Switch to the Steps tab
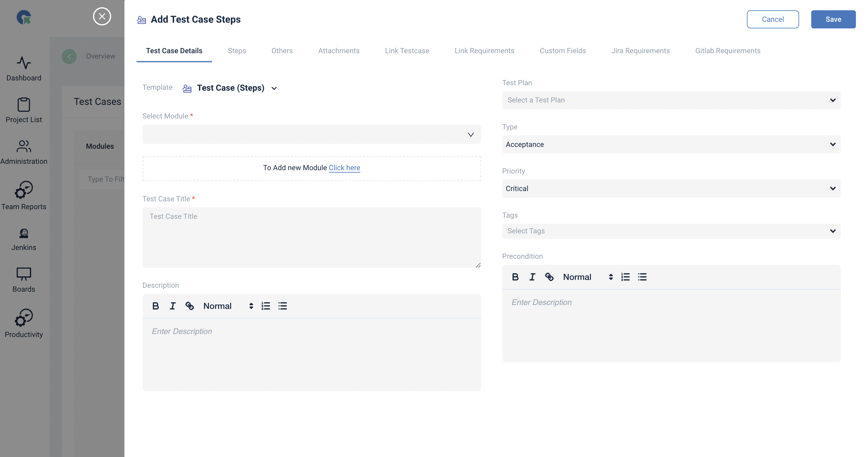 coord(236,50)
